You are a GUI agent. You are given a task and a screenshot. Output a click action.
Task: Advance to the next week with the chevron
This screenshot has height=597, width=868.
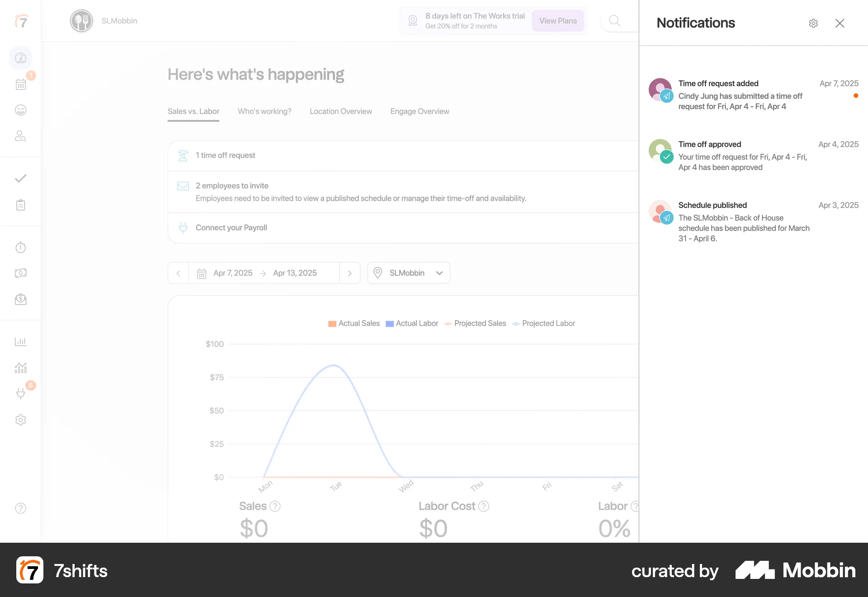pos(349,273)
